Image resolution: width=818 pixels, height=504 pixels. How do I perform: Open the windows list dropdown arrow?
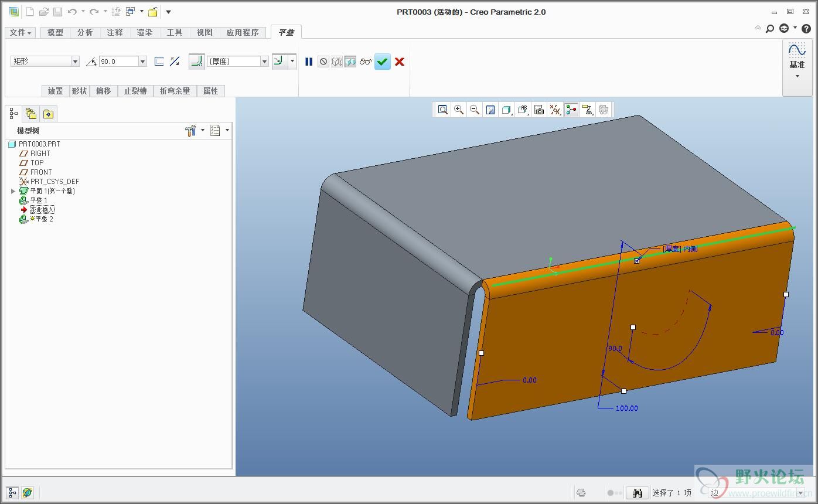point(141,12)
